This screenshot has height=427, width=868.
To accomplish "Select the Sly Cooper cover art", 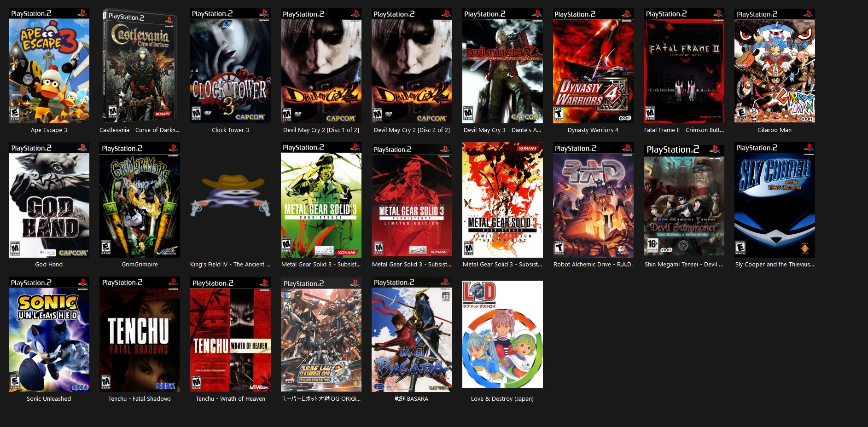I will [x=775, y=200].
